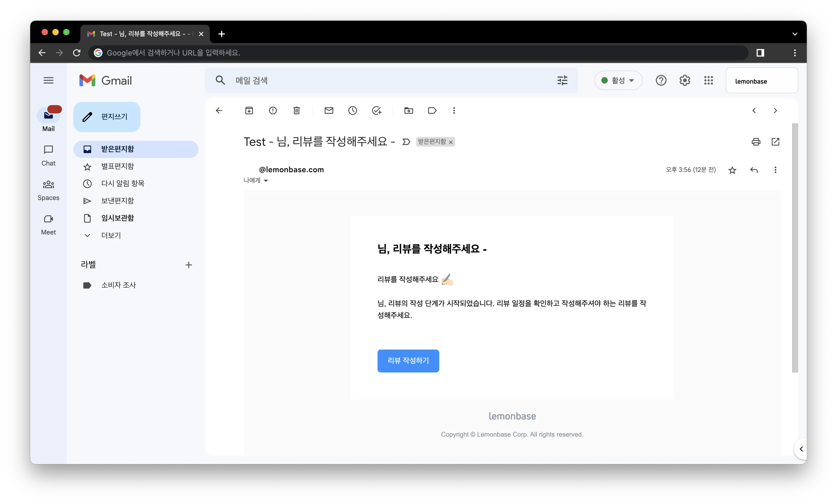Open message More options menu
The height and width of the screenshot is (504, 837).
coord(775,170)
